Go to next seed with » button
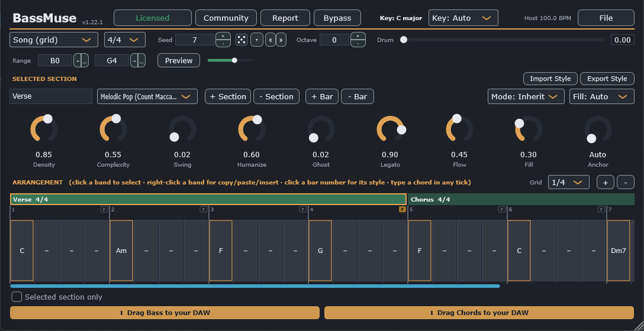The width and height of the screenshot is (644, 331). click(281, 40)
